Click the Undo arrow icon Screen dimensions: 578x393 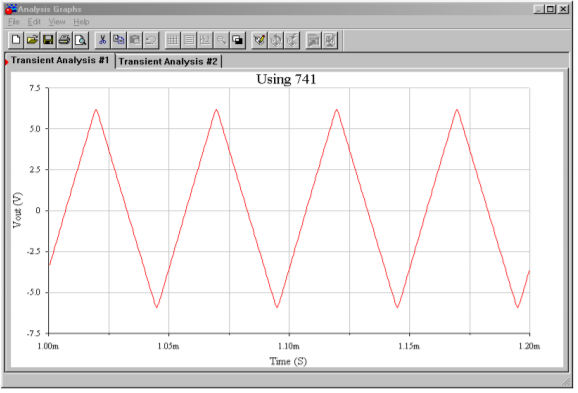[x=151, y=39]
